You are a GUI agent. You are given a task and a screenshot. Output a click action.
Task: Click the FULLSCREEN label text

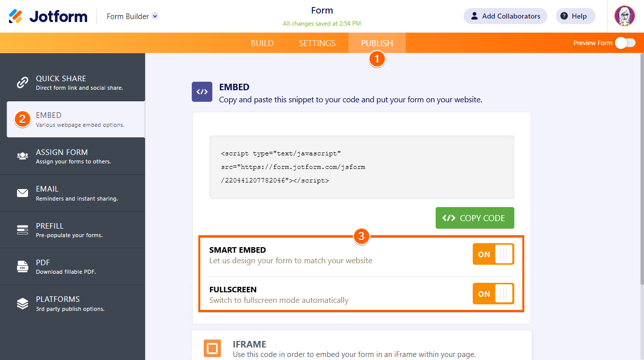pyautogui.click(x=233, y=289)
